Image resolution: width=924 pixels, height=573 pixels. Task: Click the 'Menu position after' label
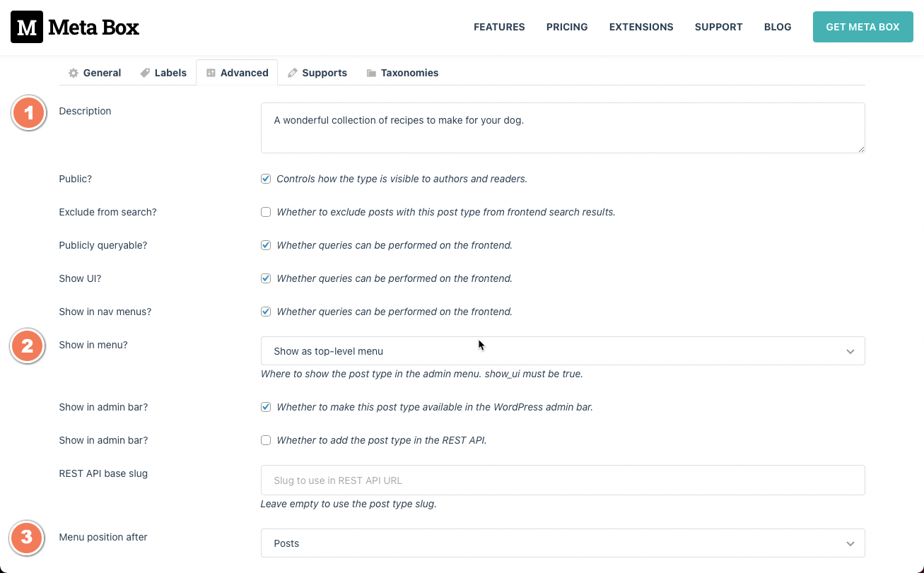click(x=103, y=537)
